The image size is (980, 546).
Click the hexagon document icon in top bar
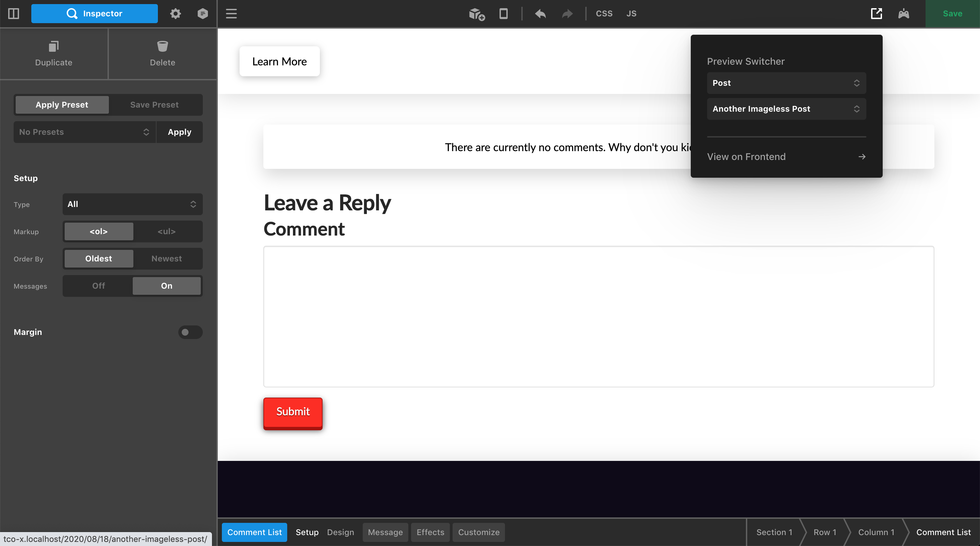tap(203, 14)
